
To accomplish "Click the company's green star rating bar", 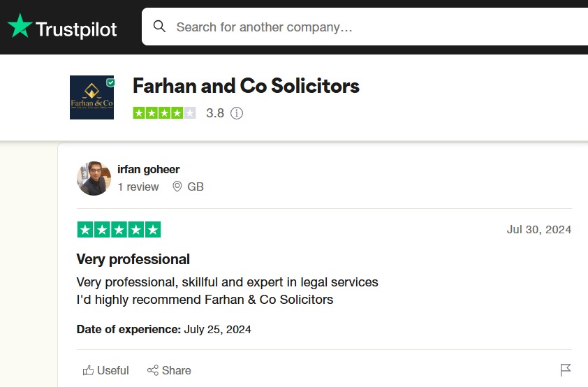I will click(164, 112).
